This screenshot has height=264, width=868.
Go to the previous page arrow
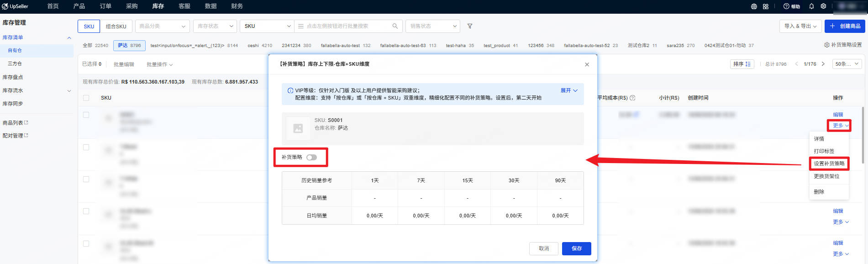797,64
